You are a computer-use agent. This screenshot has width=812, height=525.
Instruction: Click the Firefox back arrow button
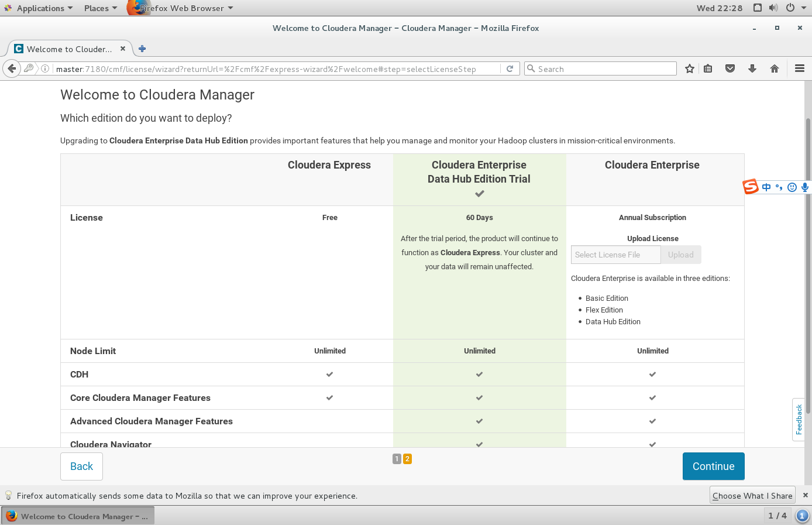(12, 68)
